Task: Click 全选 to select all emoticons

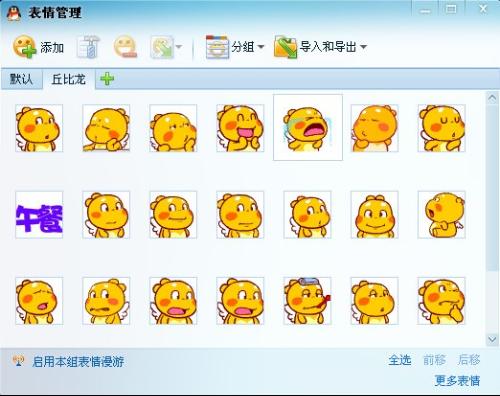Action: (x=400, y=360)
